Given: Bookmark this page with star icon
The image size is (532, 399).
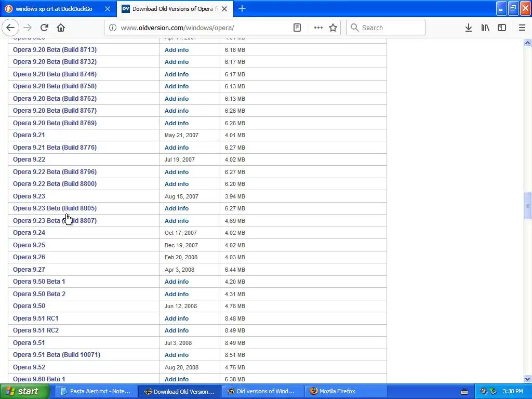Looking at the screenshot, I should pyautogui.click(x=333, y=28).
